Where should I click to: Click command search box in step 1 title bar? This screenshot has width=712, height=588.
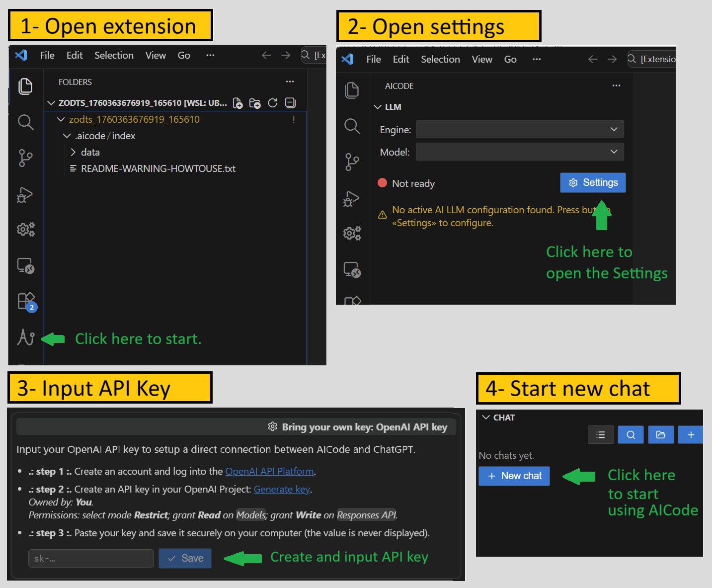(x=314, y=55)
